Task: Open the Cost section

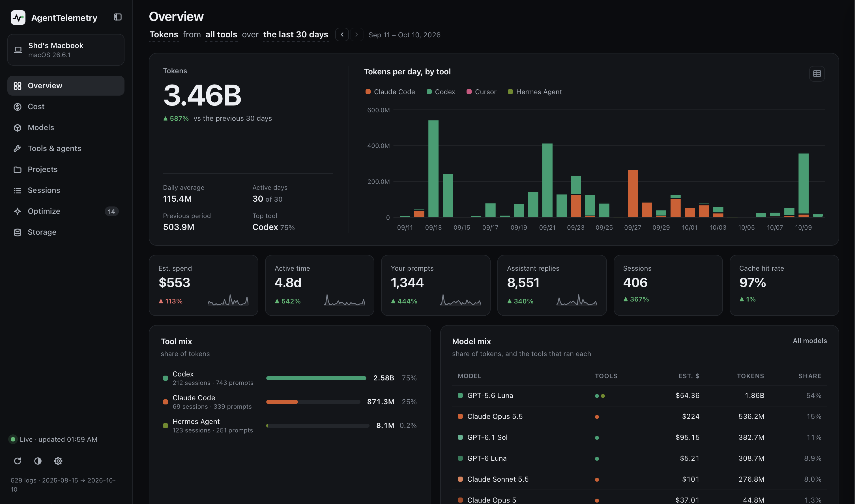Action: click(66, 107)
